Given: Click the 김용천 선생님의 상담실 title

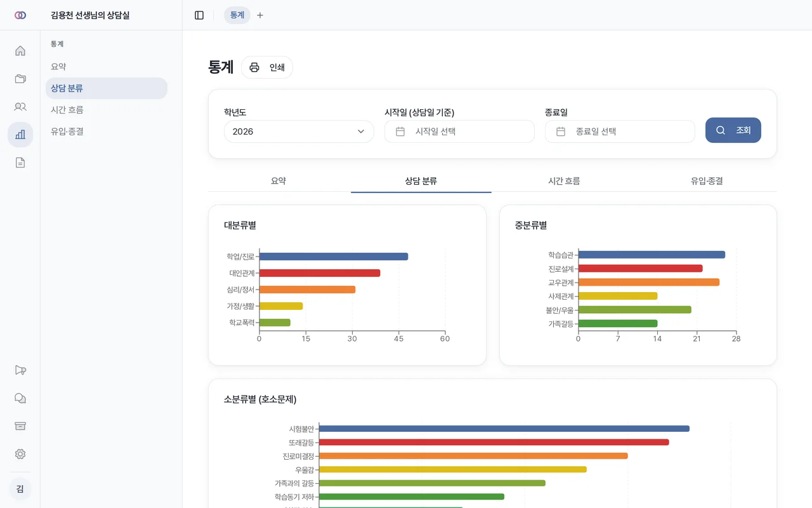Looking at the screenshot, I should [90, 15].
